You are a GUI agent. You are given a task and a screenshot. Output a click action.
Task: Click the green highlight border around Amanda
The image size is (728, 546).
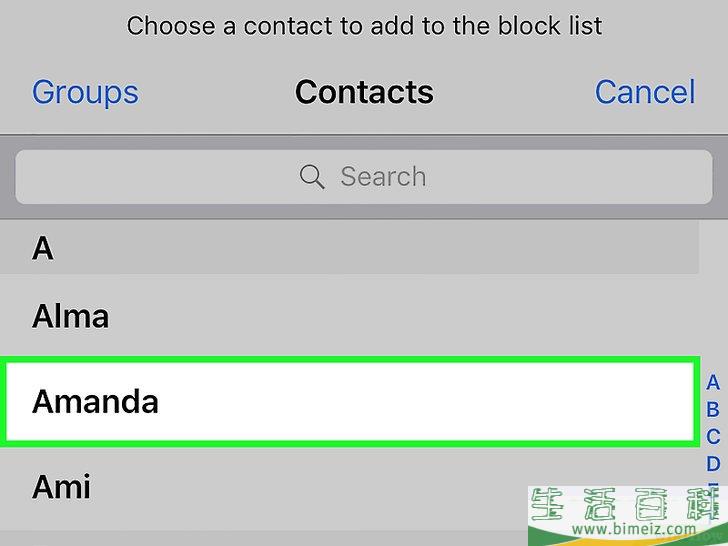tap(349, 359)
